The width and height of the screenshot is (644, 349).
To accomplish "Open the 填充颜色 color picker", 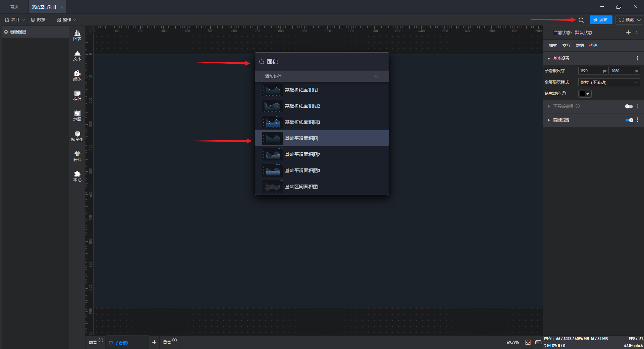I will click(585, 94).
